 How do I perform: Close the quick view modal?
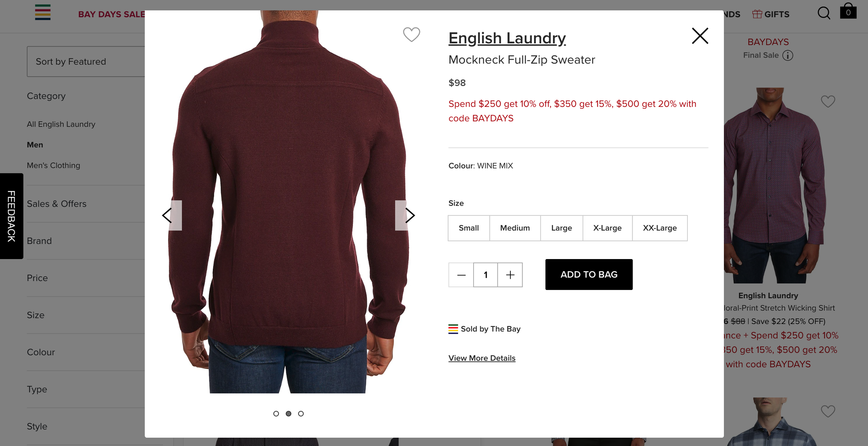point(700,36)
